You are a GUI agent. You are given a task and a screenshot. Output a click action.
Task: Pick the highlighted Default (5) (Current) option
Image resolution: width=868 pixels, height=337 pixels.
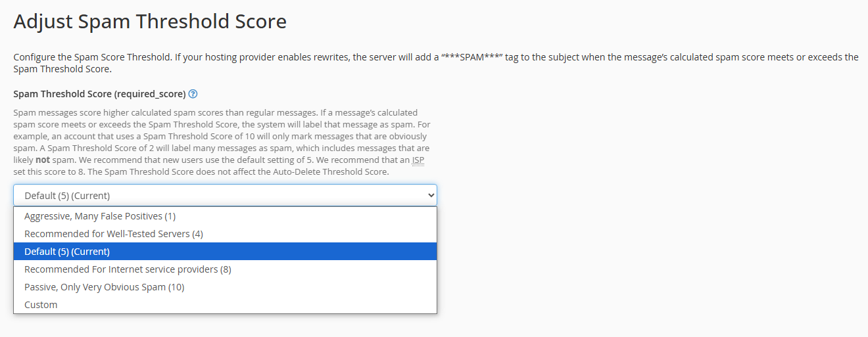[x=67, y=252]
